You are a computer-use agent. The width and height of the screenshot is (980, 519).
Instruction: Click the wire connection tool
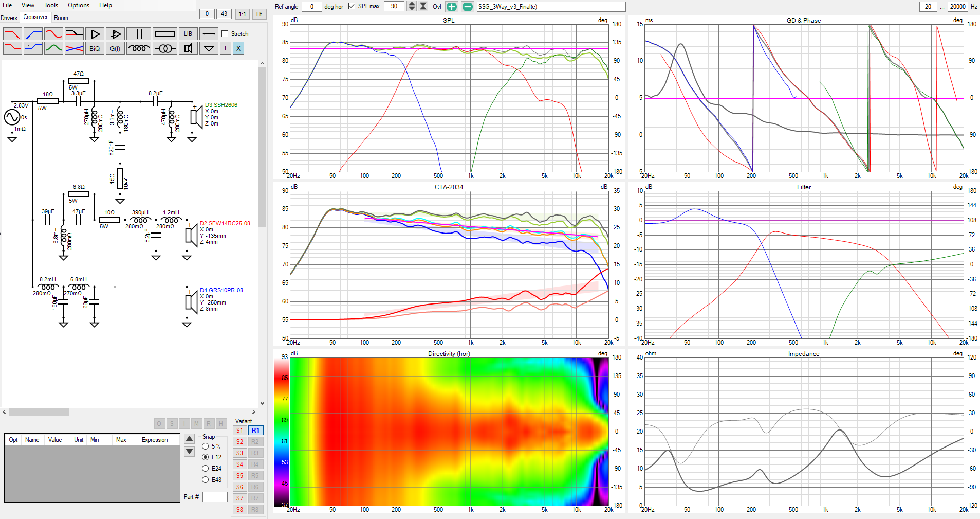(x=209, y=34)
